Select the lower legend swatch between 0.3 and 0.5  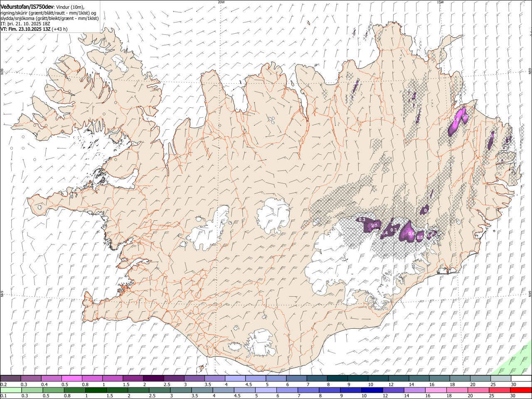32,390
